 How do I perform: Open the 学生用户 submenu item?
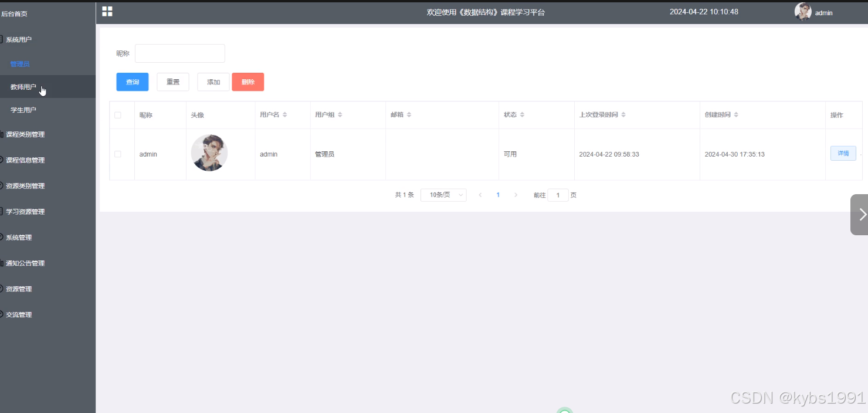[48, 110]
